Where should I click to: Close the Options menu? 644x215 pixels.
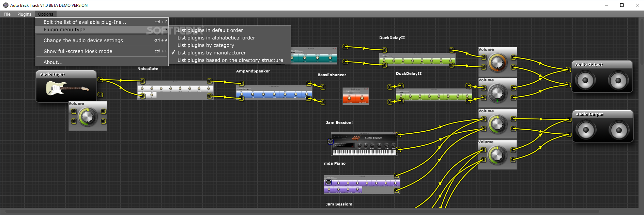pyautogui.click(x=45, y=14)
